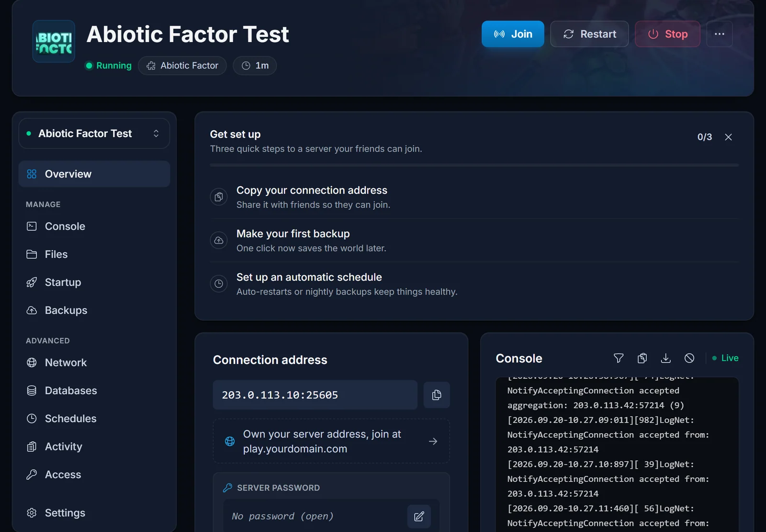
Task: Go to Files in the sidebar
Action: click(94, 254)
